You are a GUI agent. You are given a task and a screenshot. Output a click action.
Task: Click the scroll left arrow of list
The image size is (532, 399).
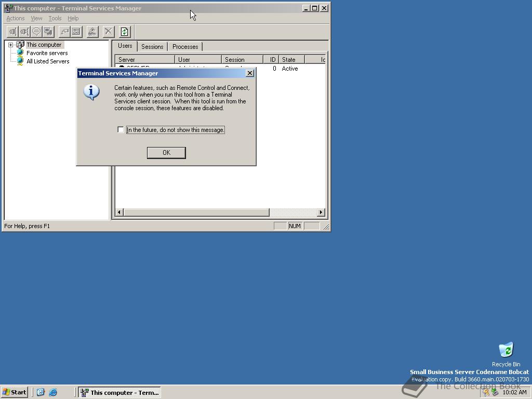119,212
